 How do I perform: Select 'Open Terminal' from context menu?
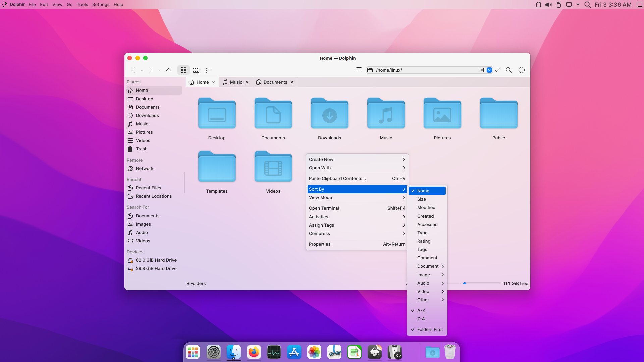pos(324,208)
